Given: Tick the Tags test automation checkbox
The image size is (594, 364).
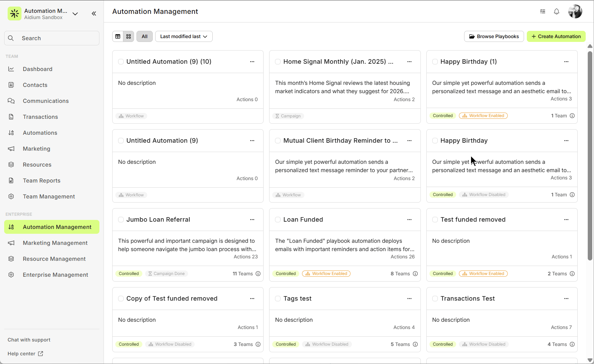Looking at the screenshot, I should (278, 299).
